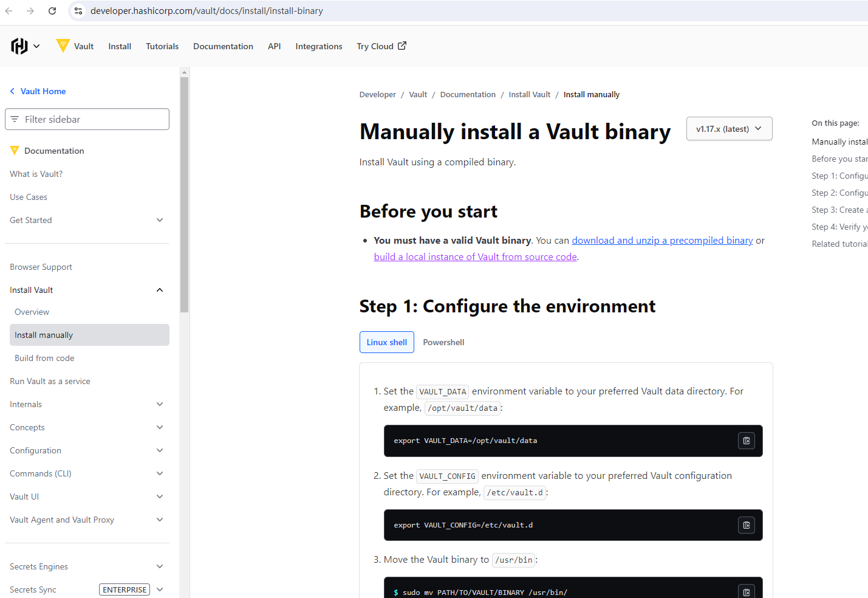Expand the Configuration section
This screenshot has height=598, width=868.
tap(160, 450)
